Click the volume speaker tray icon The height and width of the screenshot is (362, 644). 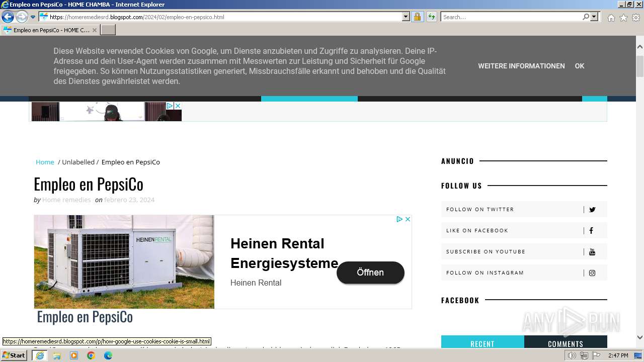tap(572, 355)
